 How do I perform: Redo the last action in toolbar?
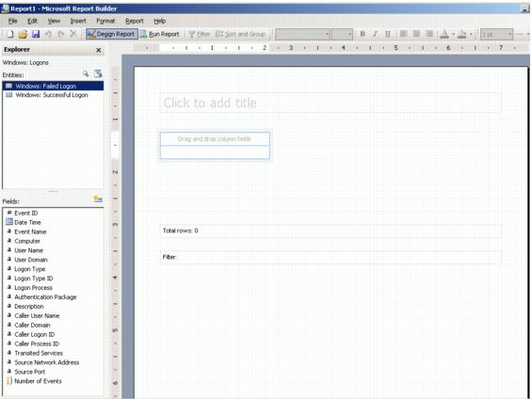[60, 34]
